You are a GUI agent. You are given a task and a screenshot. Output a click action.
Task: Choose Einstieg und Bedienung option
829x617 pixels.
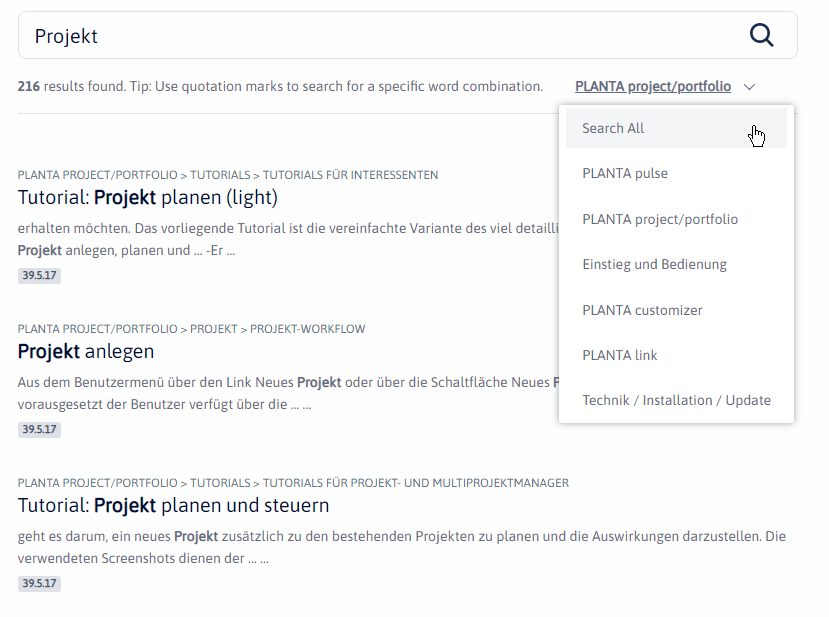(654, 264)
